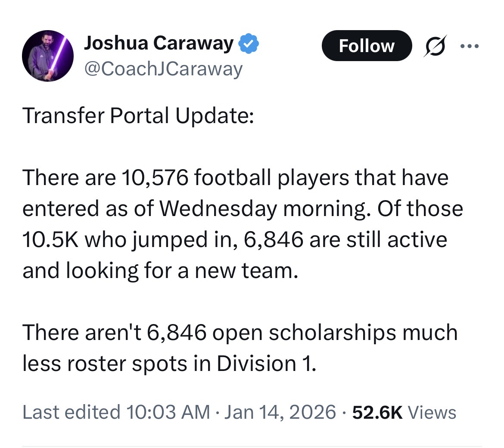Click the line starting 10.5K who jumped
Image resolution: width=504 pixels, height=448 pixels.
pos(235,239)
